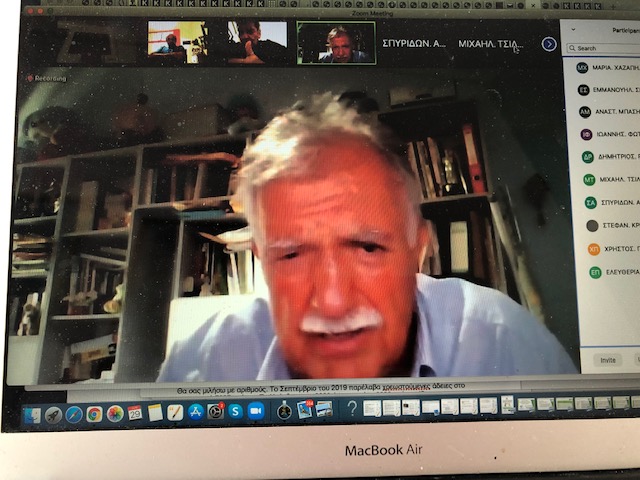
Task: Open Preview app icon in Dock
Action: 324,409
